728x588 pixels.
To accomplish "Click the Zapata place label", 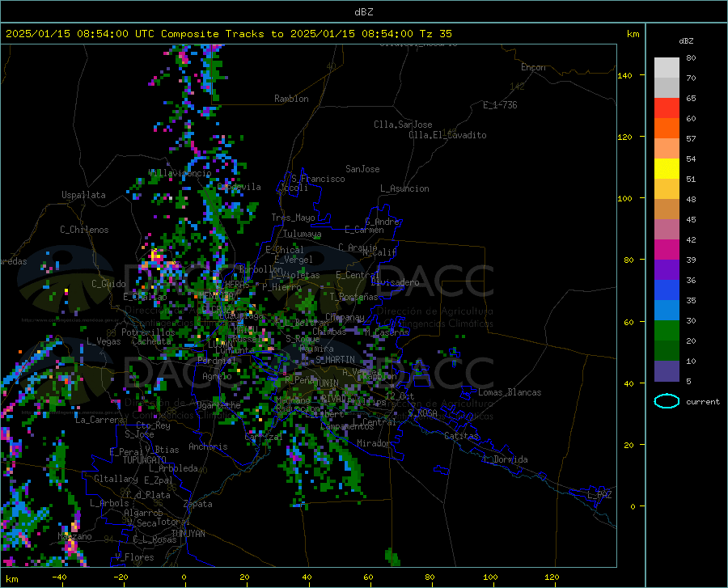I will click(198, 504).
